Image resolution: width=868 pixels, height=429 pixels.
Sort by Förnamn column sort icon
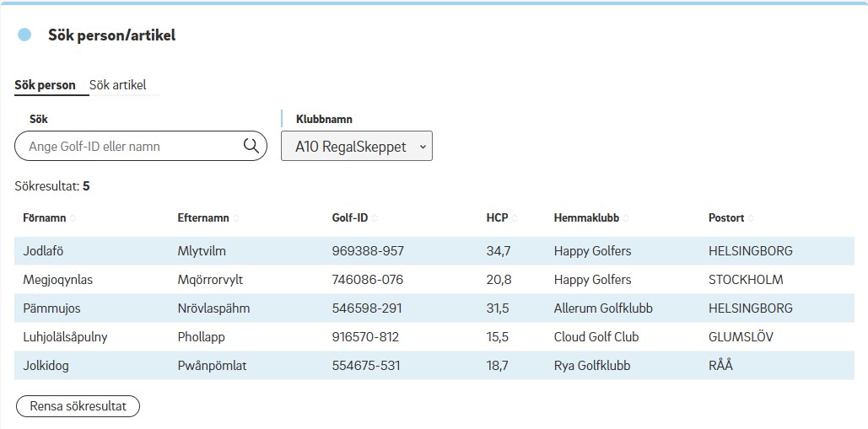pos(73,218)
